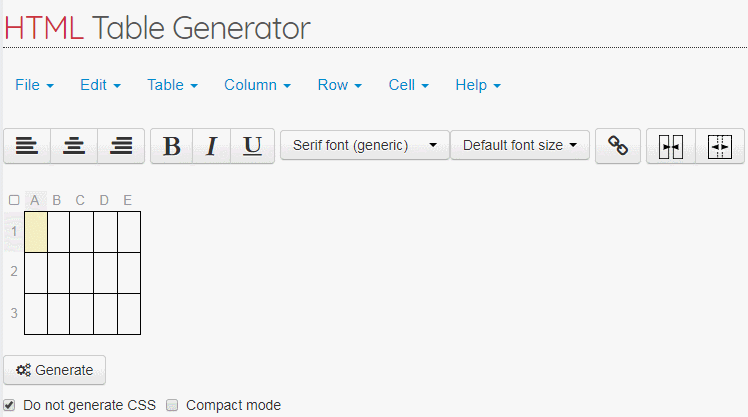Open the File menu
Viewport: 748px width, 417px height.
[x=34, y=85]
